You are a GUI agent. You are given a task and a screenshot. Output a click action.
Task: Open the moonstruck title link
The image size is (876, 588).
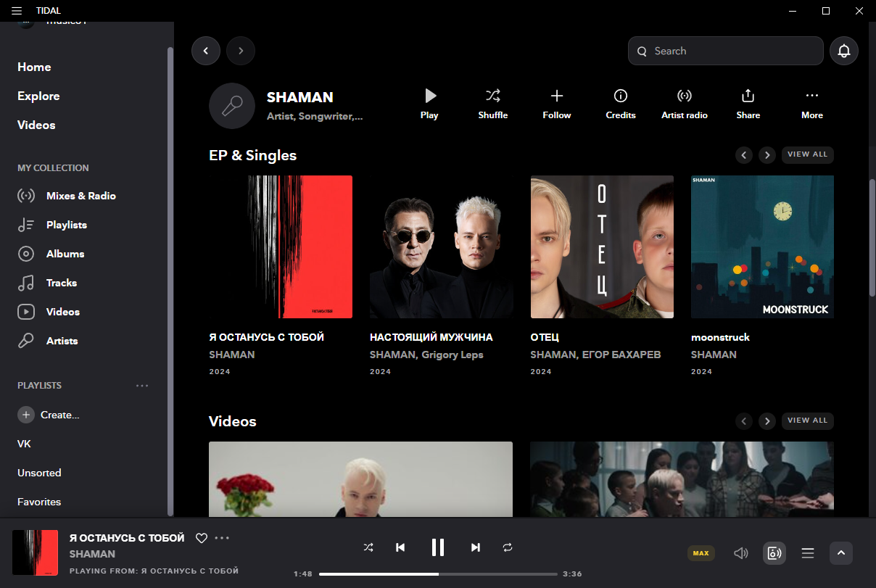click(x=720, y=337)
